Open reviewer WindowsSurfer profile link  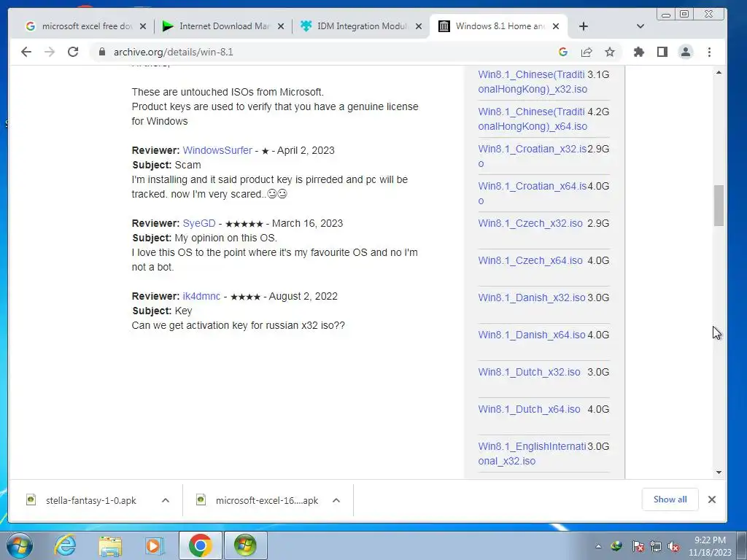click(217, 150)
